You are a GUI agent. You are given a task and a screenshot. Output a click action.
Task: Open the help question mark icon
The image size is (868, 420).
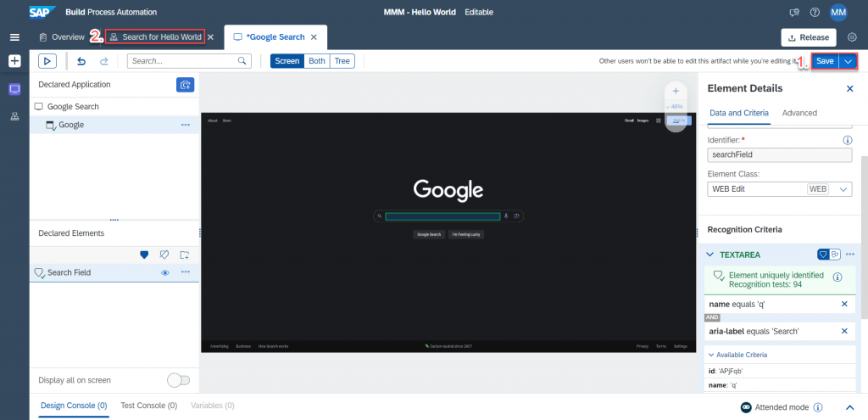815,12
